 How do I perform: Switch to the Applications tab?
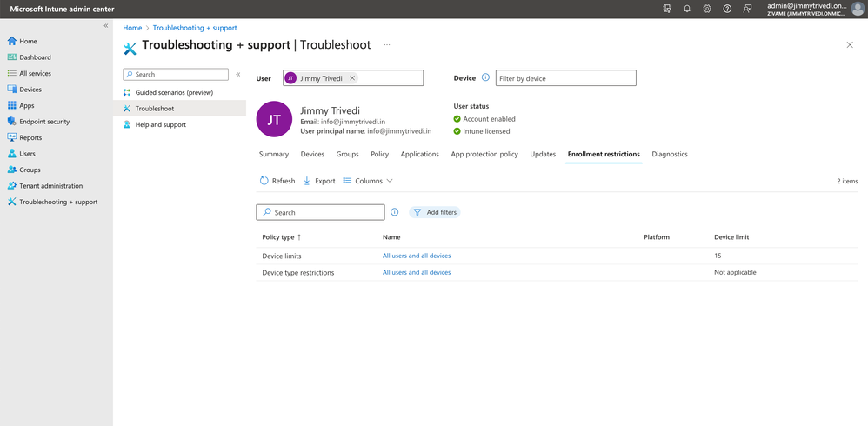(x=419, y=155)
